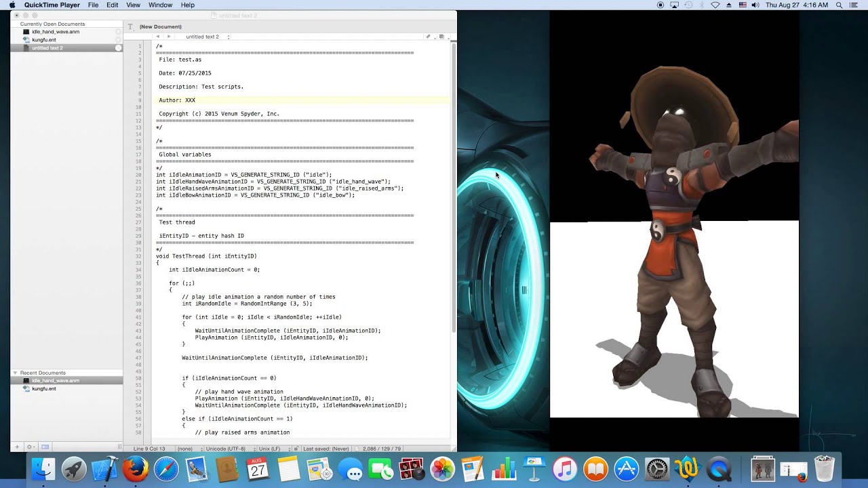The image size is (868, 488).
Task: Select untitled text 2 in open documents
Action: pyautogui.click(x=66, y=48)
